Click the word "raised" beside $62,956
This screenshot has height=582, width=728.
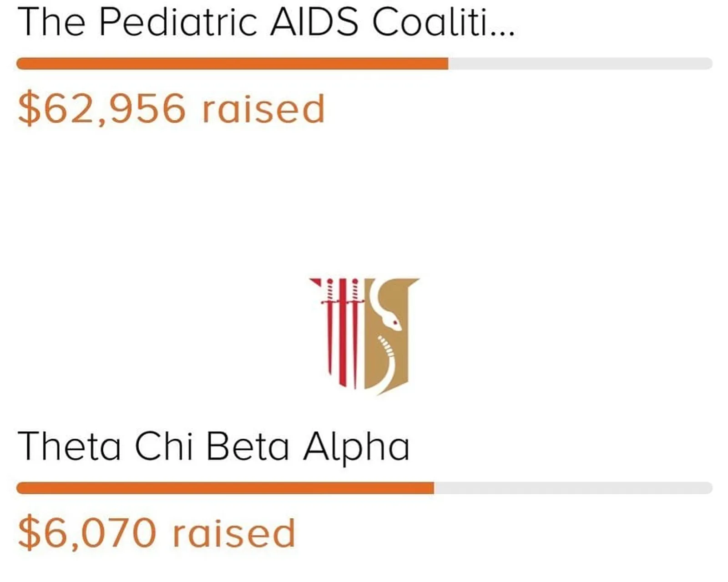pyautogui.click(x=263, y=109)
